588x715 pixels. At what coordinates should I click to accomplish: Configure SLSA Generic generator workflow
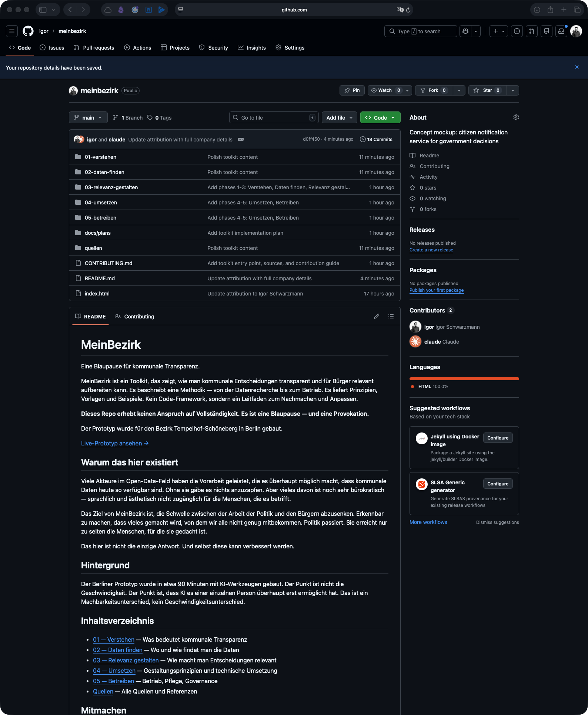498,484
